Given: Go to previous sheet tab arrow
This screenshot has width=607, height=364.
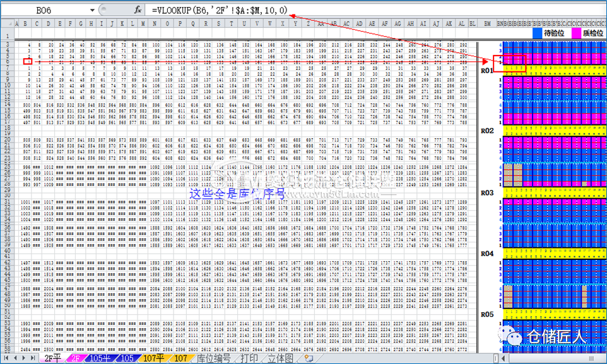Looking at the screenshot, I should [15, 358].
